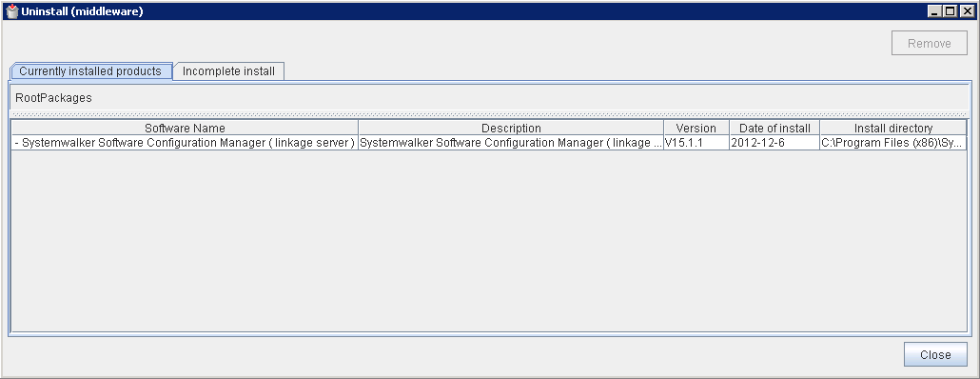Viewport: 980px width, 379px height.
Task: Click the Install directory column header
Action: click(893, 129)
